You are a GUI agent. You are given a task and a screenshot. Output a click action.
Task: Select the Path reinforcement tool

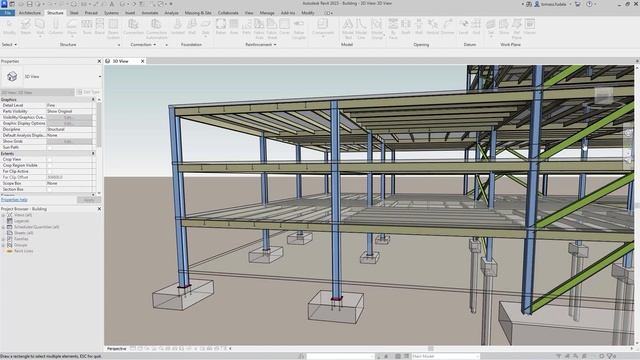coord(247,27)
